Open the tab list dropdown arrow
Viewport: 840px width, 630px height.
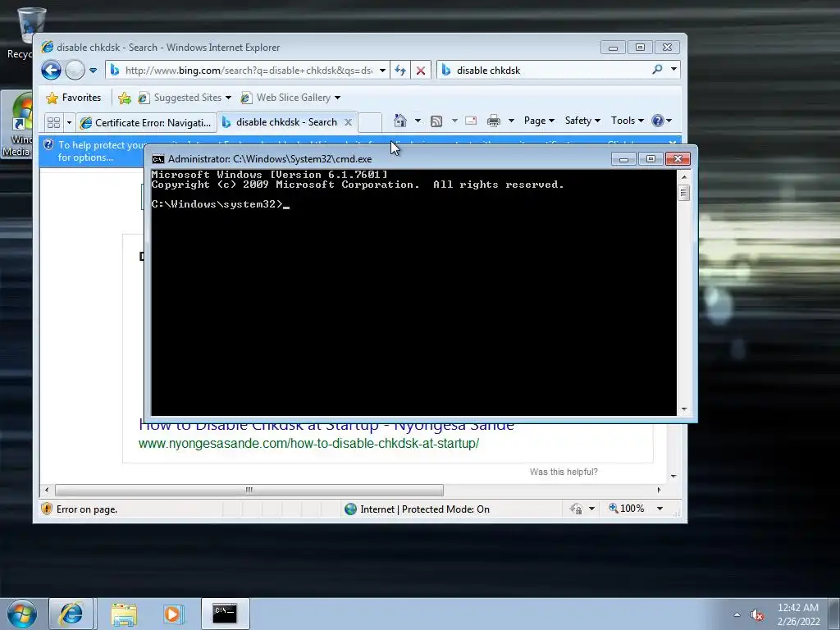click(x=69, y=123)
